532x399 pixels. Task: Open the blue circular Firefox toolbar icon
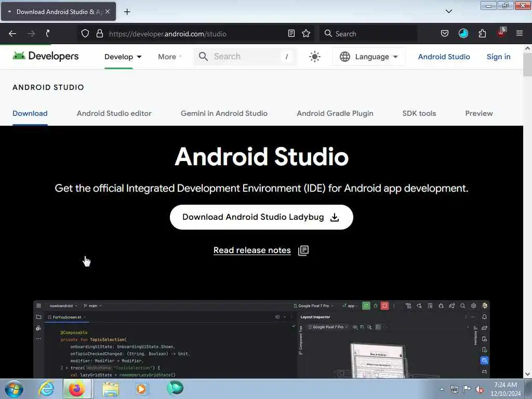pyautogui.click(x=463, y=33)
